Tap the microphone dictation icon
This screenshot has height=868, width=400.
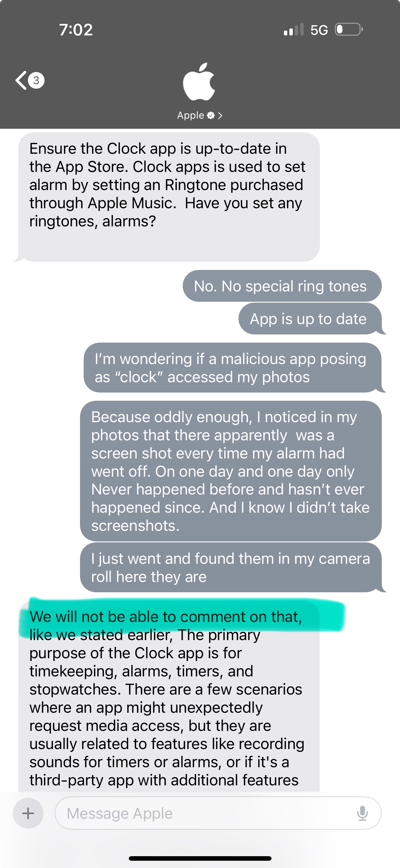(362, 814)
